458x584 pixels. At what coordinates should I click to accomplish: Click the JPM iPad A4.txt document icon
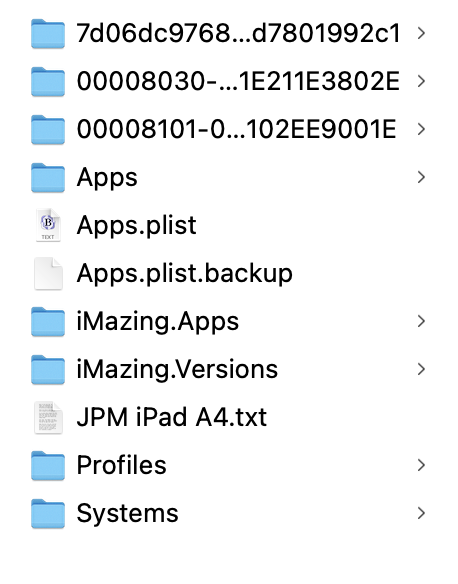48,418
